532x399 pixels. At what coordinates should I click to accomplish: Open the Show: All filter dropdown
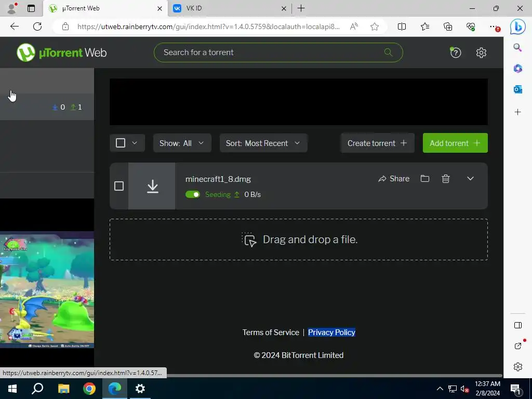(x=182, y=143)
